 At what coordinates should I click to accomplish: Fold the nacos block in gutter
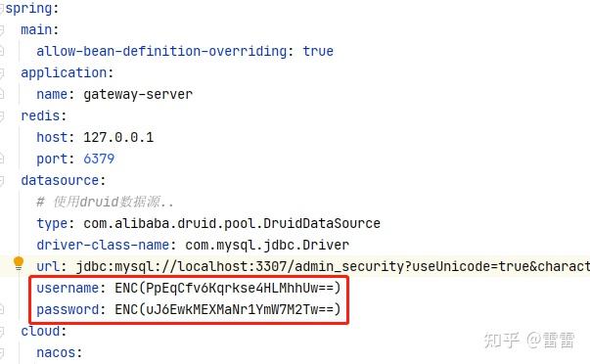click(x=2, y=353)
